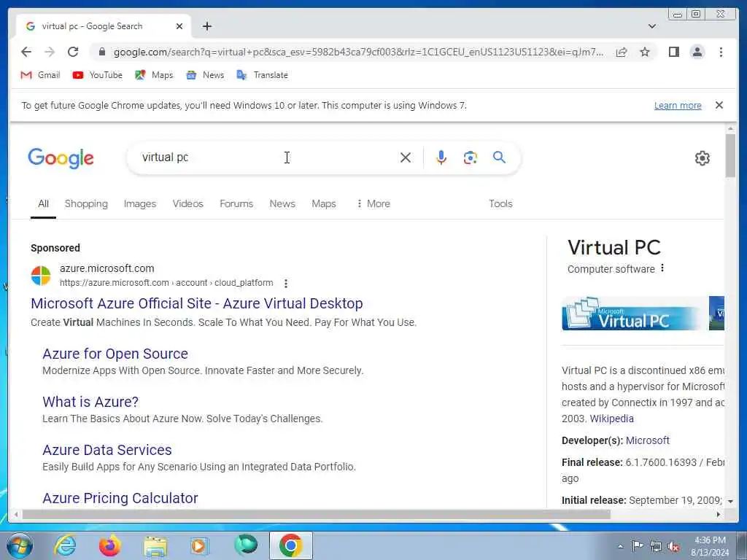The image size is (747, 560).
Task: Click the forward navigation arrow
Action: click(50, 52)
